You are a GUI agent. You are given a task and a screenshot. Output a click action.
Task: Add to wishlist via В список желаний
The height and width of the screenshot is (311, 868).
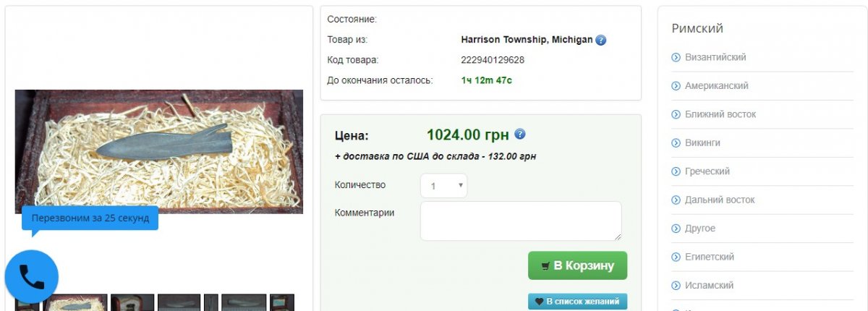pyautogui.click(x=577, y=302)
